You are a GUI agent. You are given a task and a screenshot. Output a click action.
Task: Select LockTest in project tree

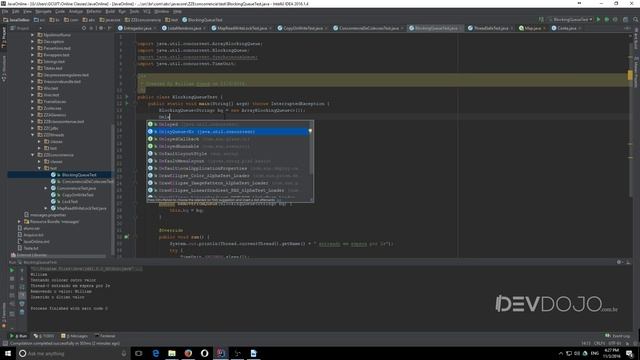tap(69, 202)
